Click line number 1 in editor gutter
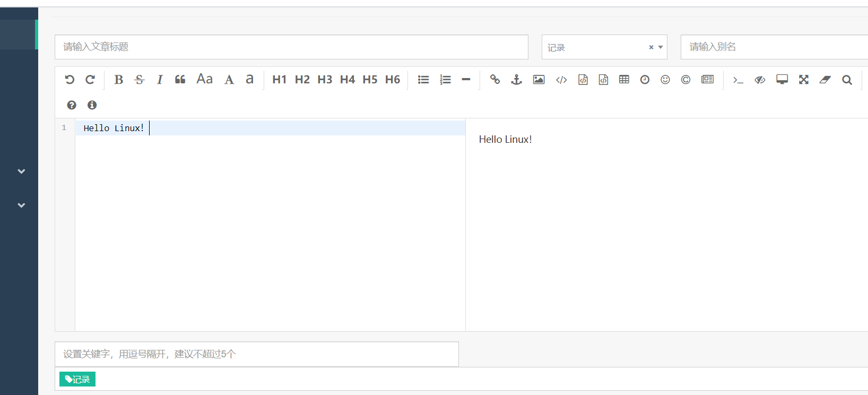The height and width of the screenshot is (395, 868). 64,127
